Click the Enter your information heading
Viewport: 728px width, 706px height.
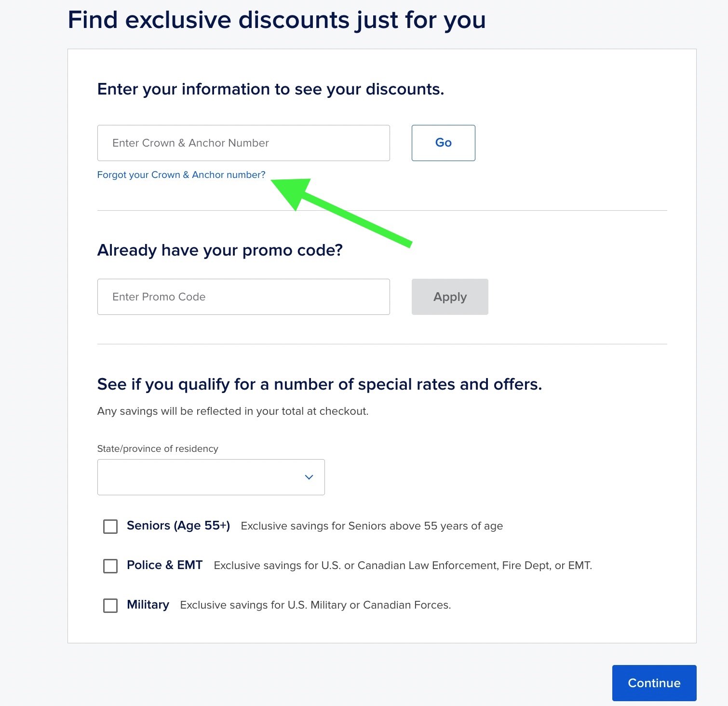[x=270, y=89]
